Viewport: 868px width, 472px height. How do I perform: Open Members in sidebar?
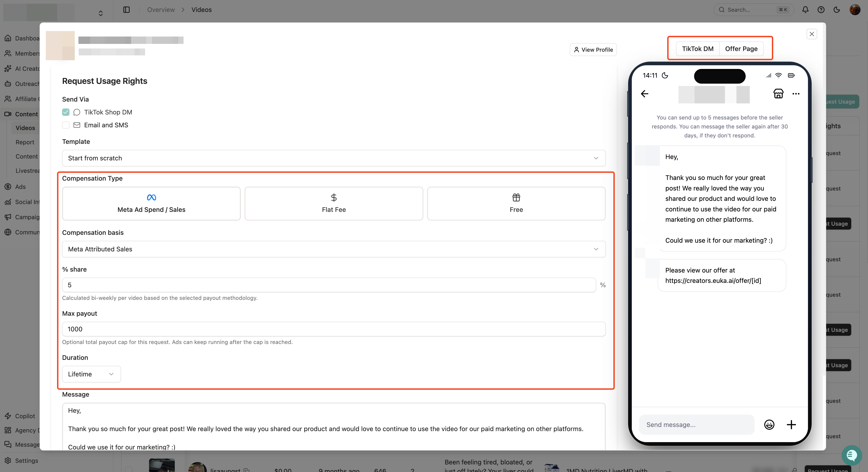(22, 54)
